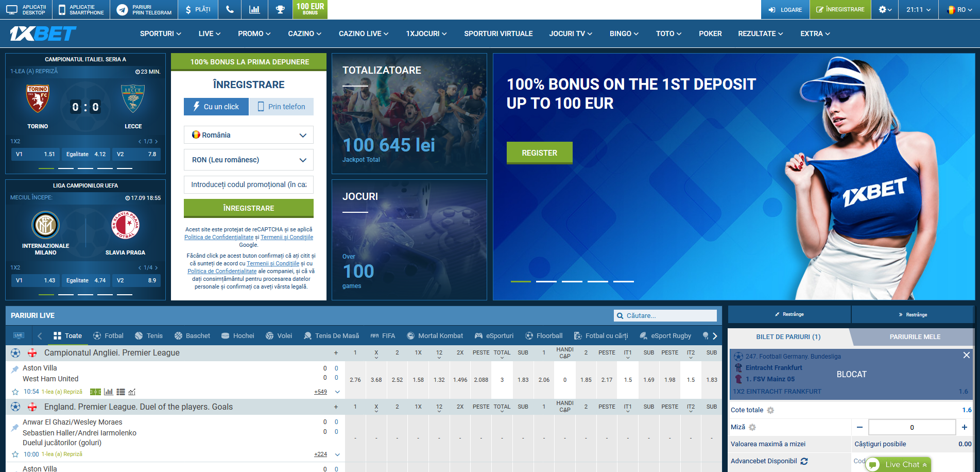980x472 pixels.
Task: Open the RON currency dropdown
Action: point(249,160)
